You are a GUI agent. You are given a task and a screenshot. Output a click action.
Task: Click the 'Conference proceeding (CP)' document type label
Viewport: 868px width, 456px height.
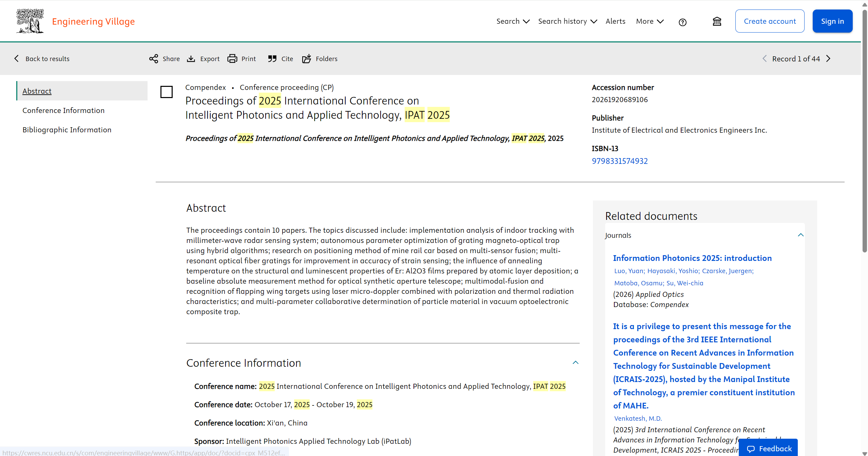coord(287,87)
